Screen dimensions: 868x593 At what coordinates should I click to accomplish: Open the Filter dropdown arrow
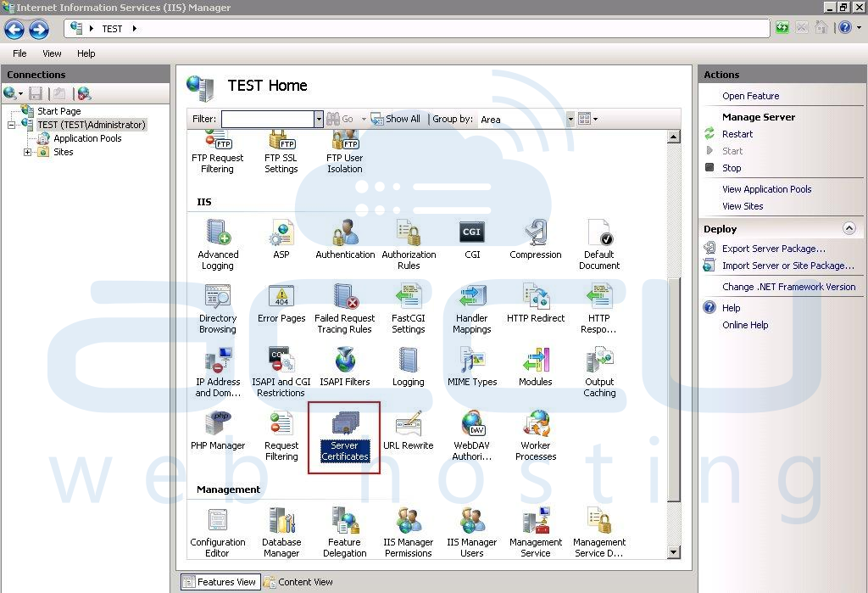click(x=319, y=119)
